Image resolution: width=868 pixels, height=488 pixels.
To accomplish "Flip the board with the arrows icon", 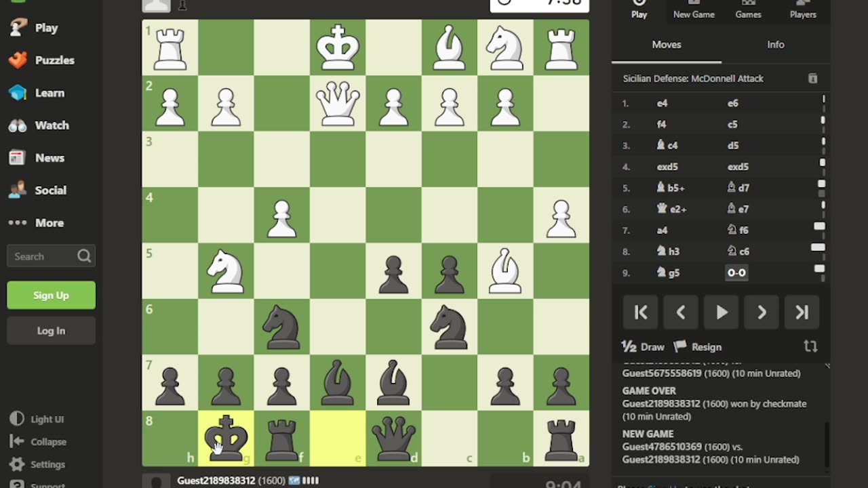I will coord(810,346).
